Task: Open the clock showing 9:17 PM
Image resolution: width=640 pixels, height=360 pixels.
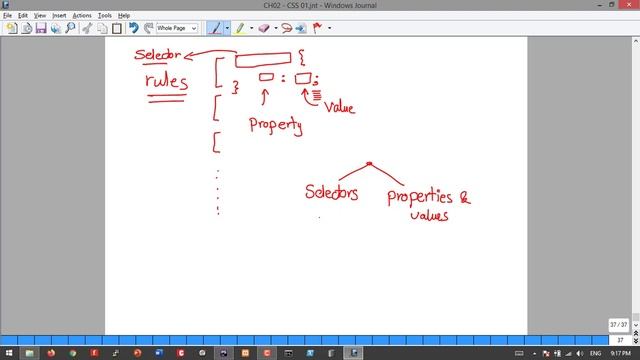Action: 620,353
